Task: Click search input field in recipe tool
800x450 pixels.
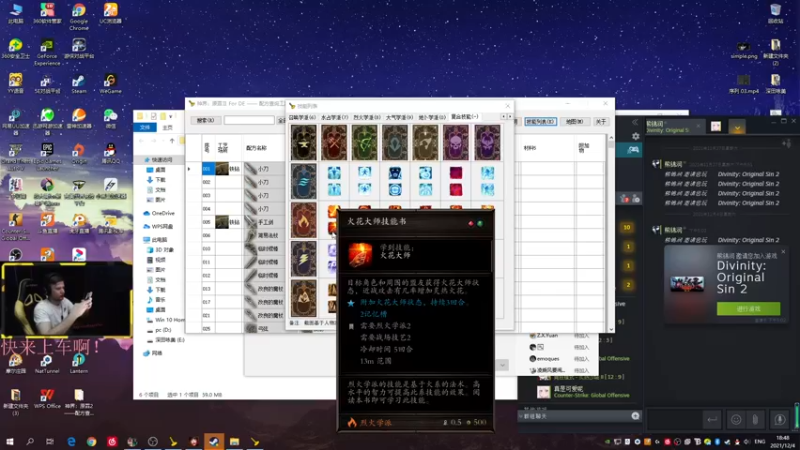Action: coord(249,120)
